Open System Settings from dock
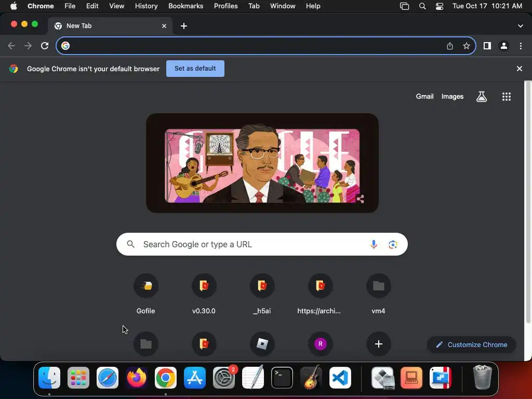532x399 pixels. point(224,378)
